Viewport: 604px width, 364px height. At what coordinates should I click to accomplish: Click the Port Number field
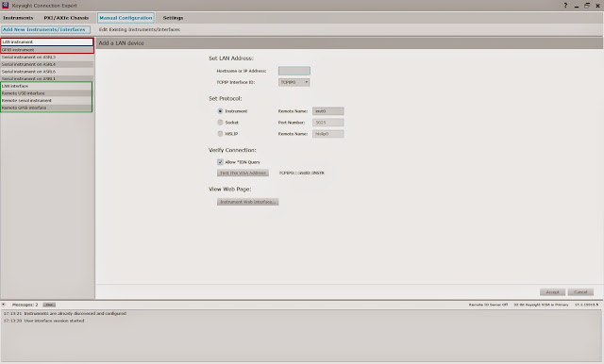(x=328, y=123)
